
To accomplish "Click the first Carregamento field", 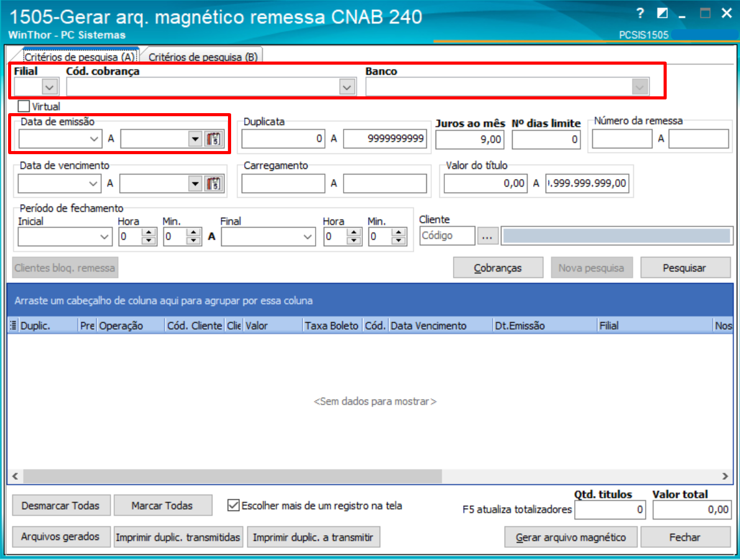I will click(x=283, y=183).
